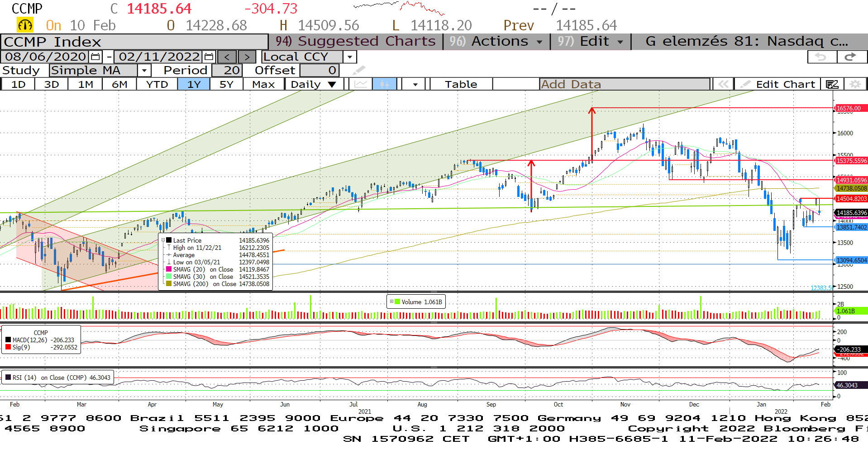Go to previous date range arrow
Viewport: 868px width, 464px height.
click(x=227, y=57)
